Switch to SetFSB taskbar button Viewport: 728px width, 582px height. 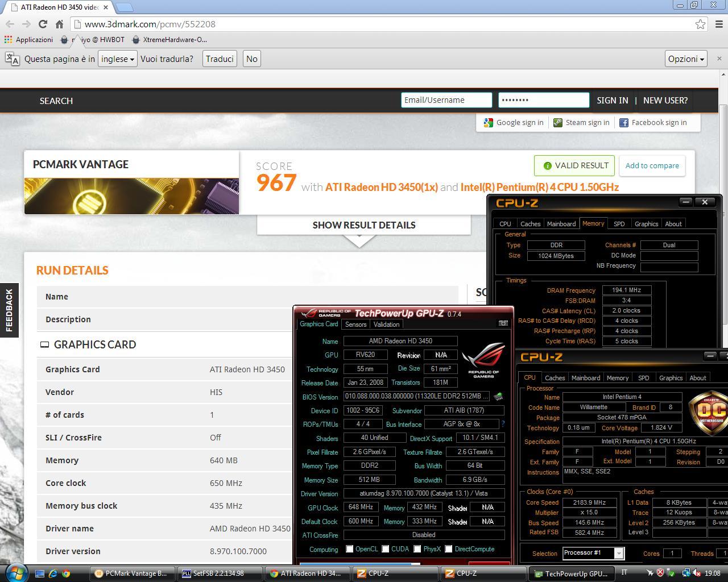coord(220,573)
